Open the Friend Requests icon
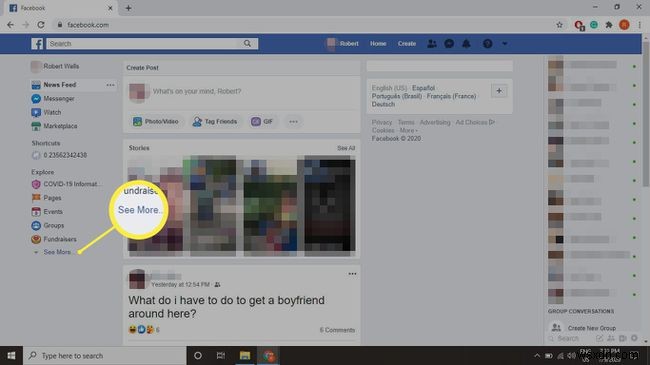 pyautogui.click(x=432, y=44)
